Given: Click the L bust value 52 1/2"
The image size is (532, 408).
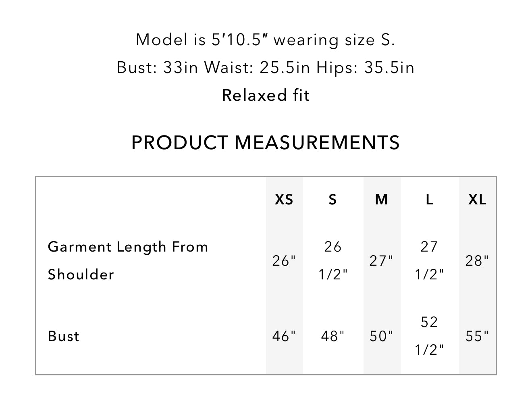Looking at the screenshot, I should [430, 336].
